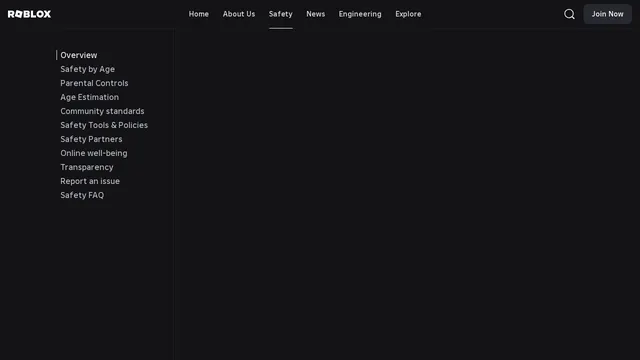
Task: Click the Join Now button
Action: point(607,14)
